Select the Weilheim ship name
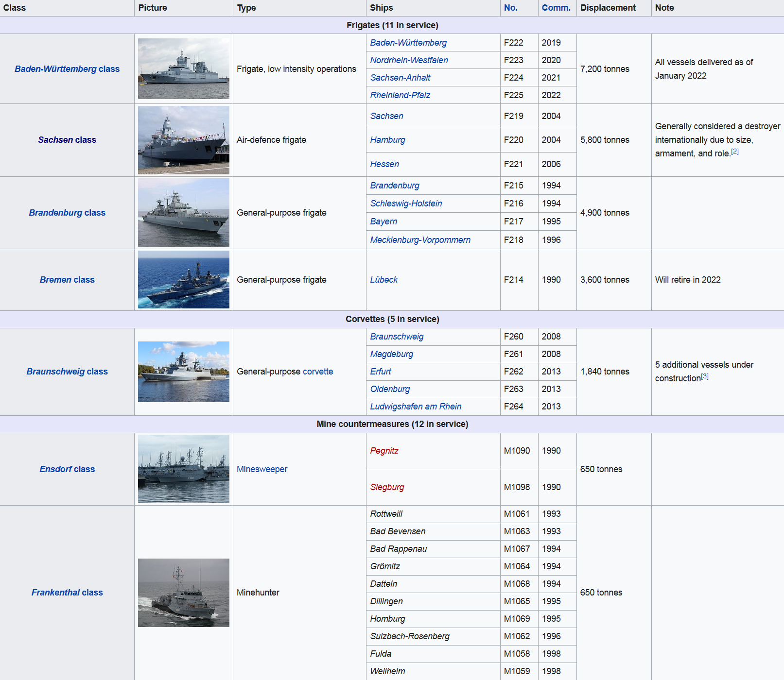Image resolution: width=784 pixels, height=680 pixels. coord(388,671)
